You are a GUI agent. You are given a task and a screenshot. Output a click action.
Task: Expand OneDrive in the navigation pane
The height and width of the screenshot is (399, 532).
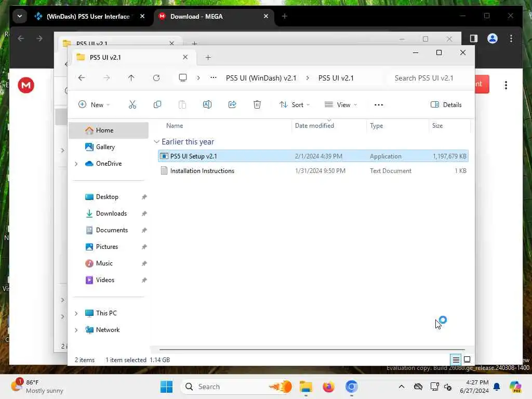coord(76,164)
